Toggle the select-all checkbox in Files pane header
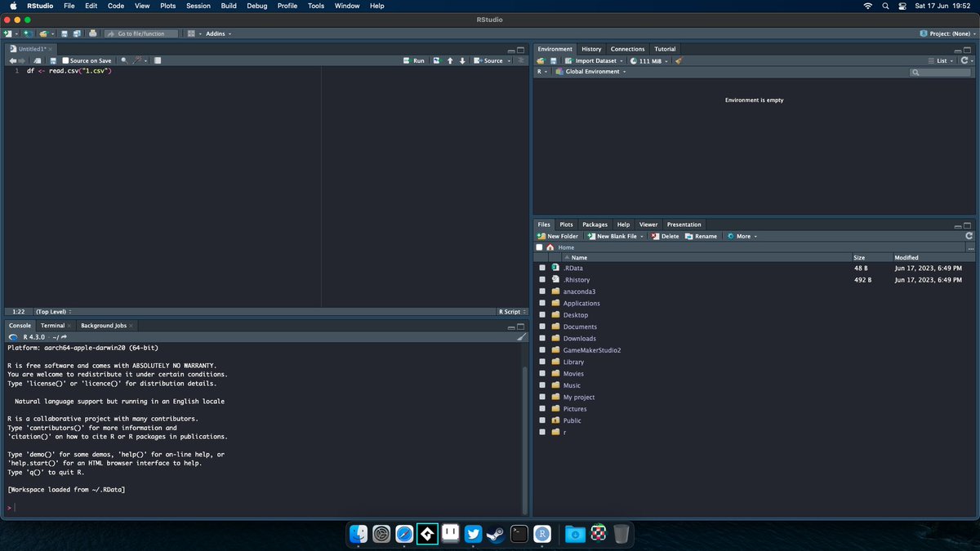The height and width of the screenshot is (551, 980). pos(539,247)
